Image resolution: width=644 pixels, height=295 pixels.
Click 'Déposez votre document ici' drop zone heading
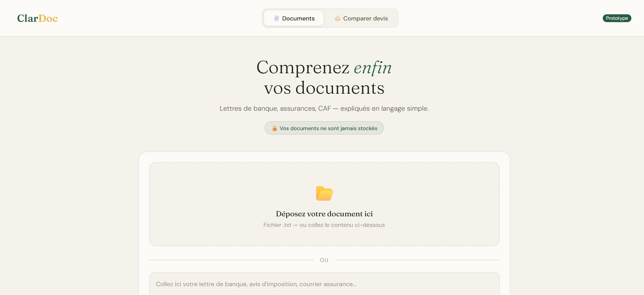click(x=324, y=214)
